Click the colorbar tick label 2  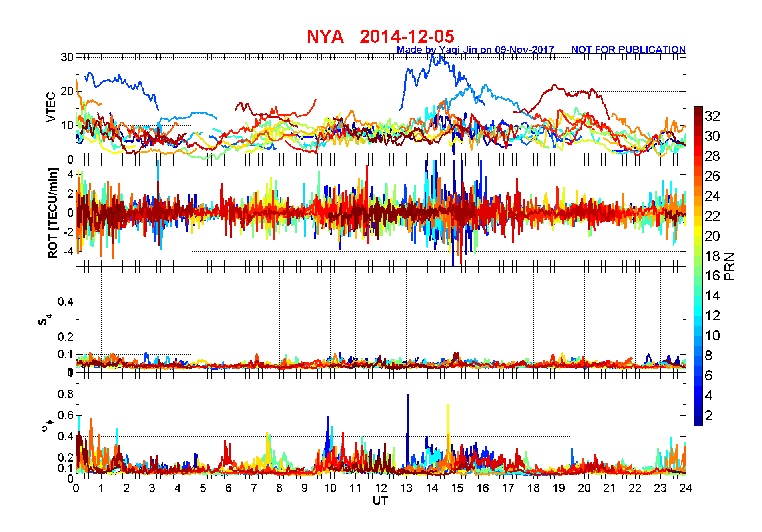coord(709,416)
